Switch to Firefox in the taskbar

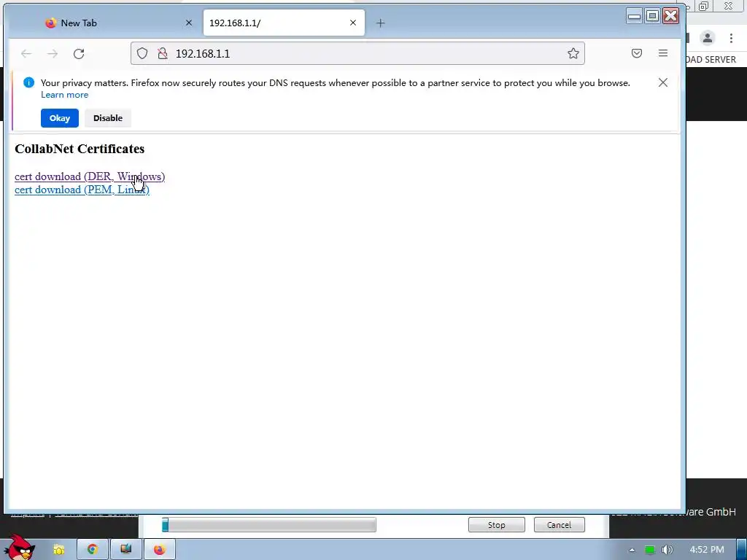[160, 550]
